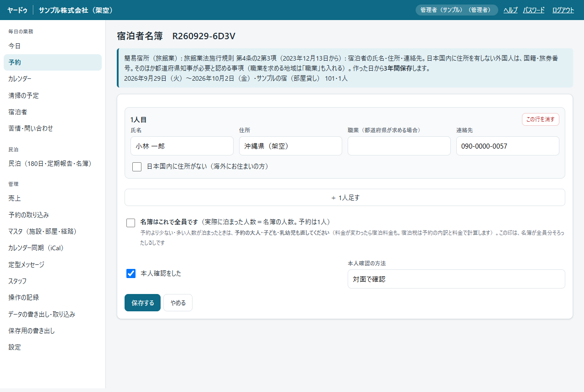Screen dimensions: 584x392
Task: Tick the 日本国内に住所がない checkbox
Action: pyautogui.click(x=137, y=167)
